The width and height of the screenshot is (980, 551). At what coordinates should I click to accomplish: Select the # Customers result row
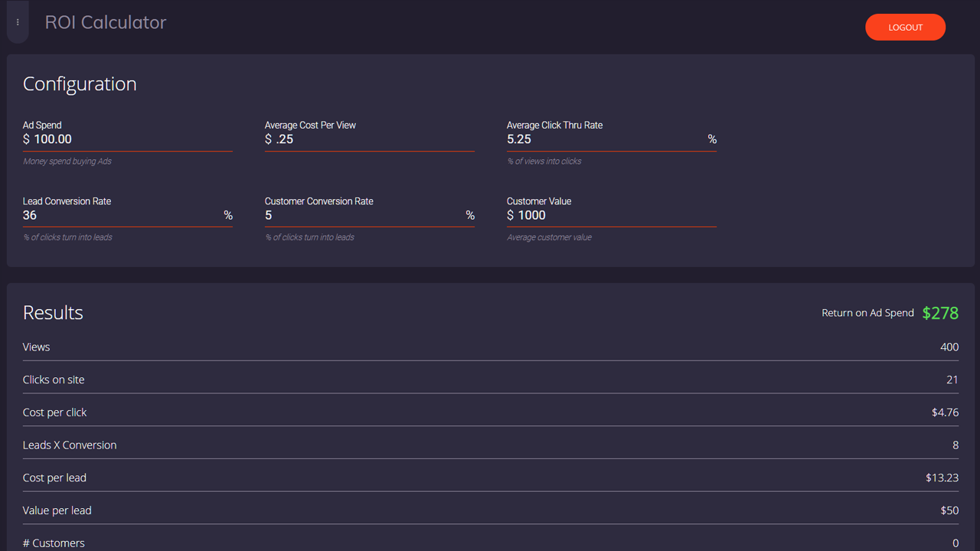(x=490, y=543)
